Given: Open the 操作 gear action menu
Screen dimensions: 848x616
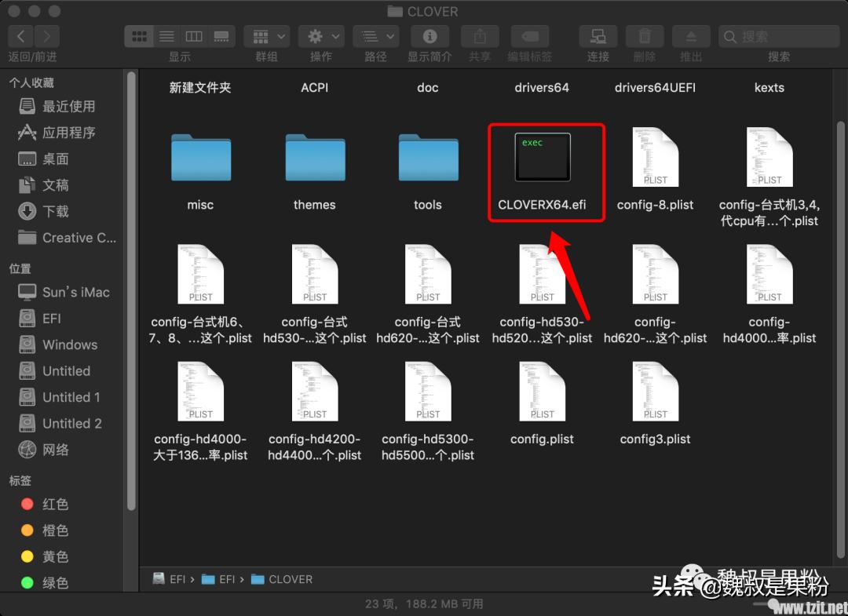Looking at the screenshot, I should click(x=321, y=36).
